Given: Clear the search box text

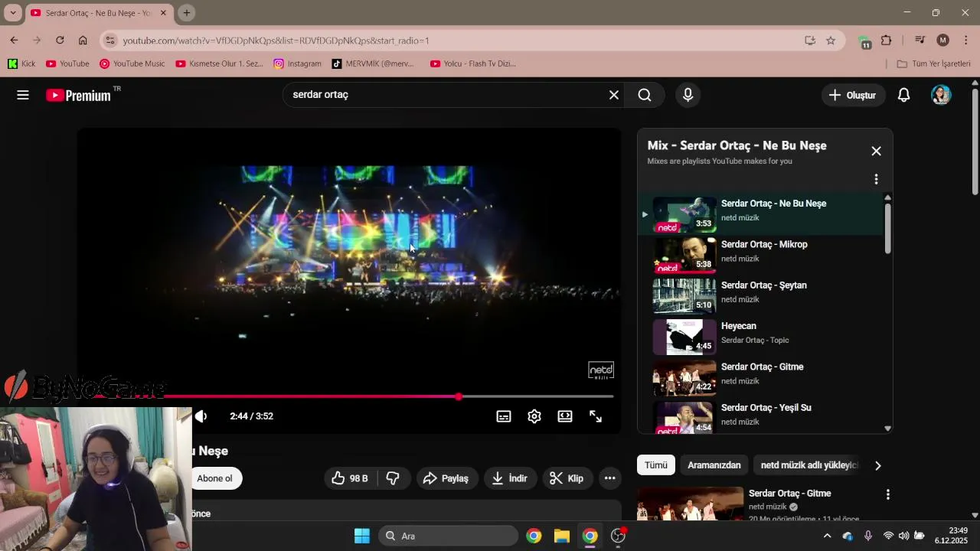Looking at the screenshot, I should (x=613, y=95).
